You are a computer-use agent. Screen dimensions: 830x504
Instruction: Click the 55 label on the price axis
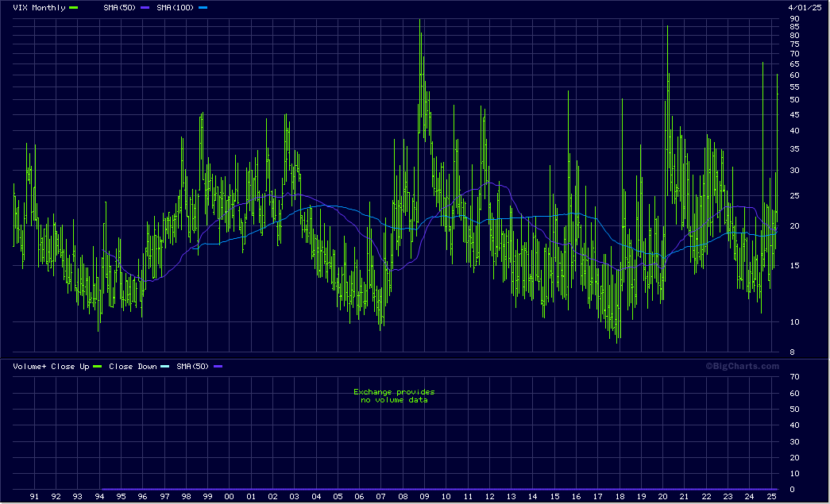tap(794, 87)
